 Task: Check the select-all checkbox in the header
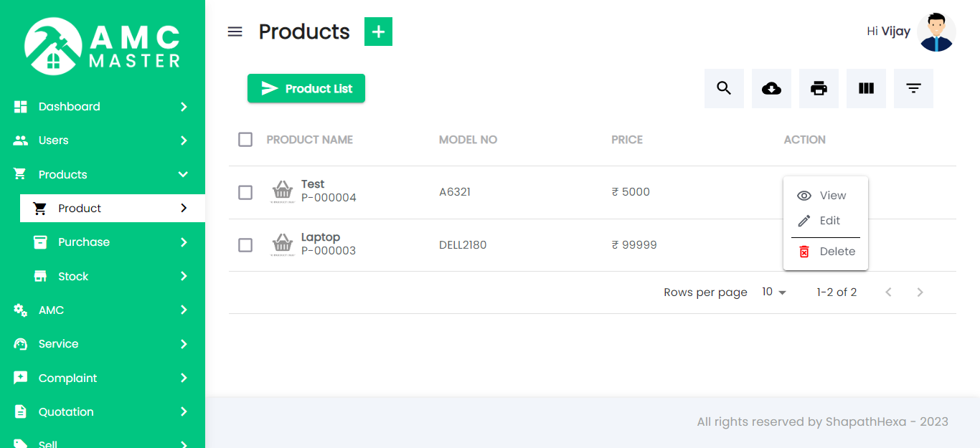coord(245,140)
